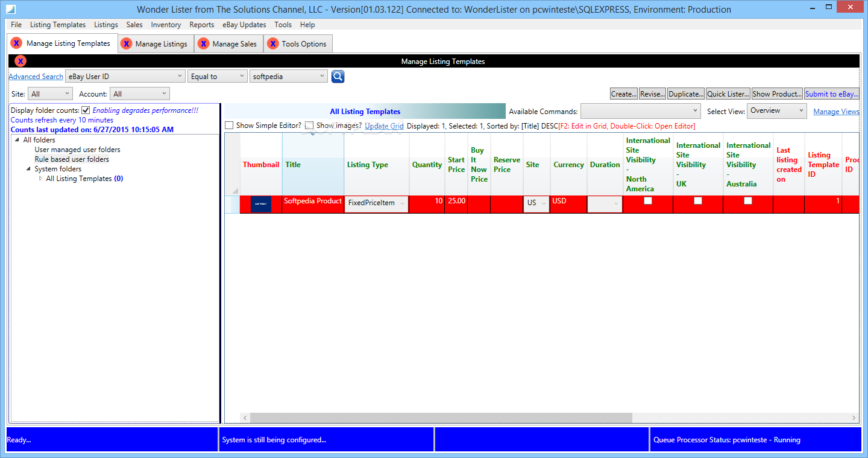Screen dimensions: 868x458
Task: Sort by the Title column header
Action: 313,164
